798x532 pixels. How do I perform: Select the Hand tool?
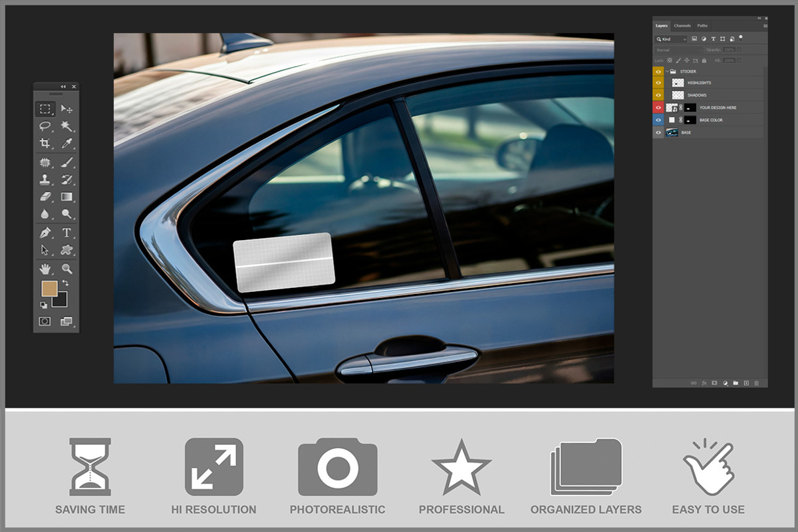coord(45,269)
